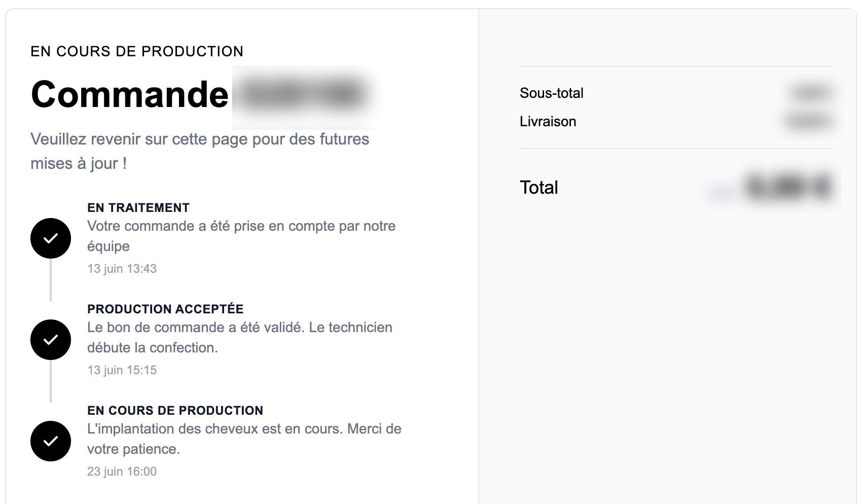Click the blurred order number

(x=304, y=95)
